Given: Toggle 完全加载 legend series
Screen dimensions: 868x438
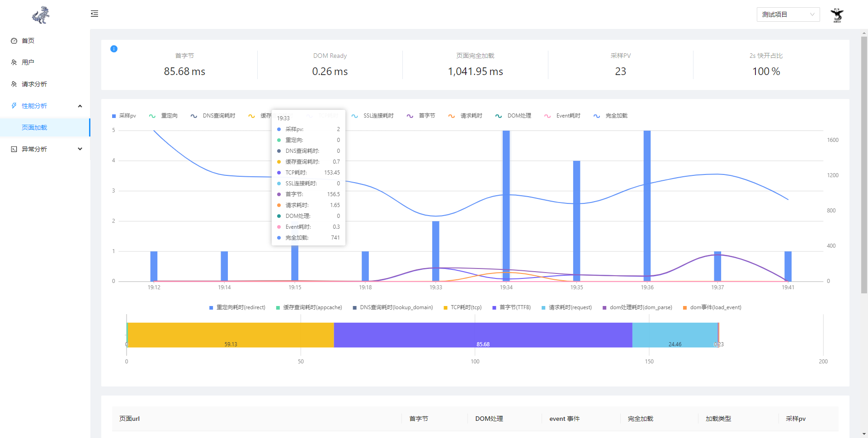Looking at the screenshot, I should [x=610, y=116].
